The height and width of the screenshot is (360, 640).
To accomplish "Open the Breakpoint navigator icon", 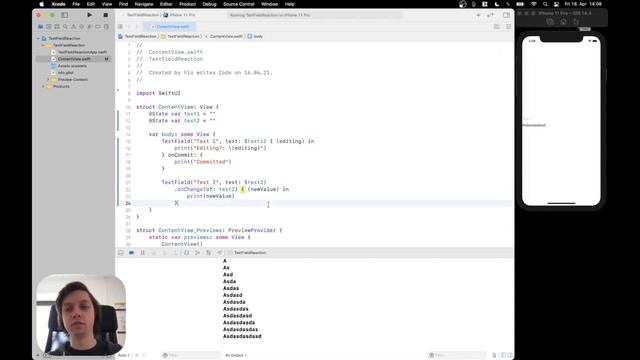I will [98, 27].
